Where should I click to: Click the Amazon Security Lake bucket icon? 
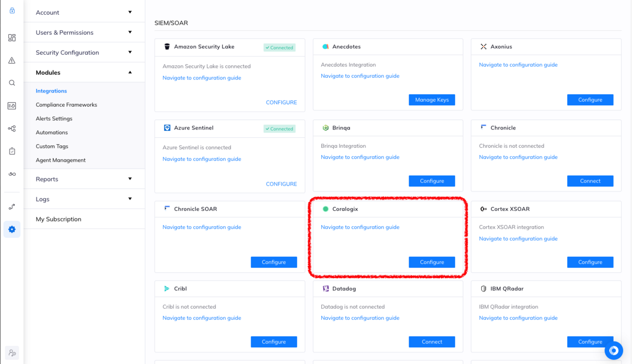(x=167, y=47)
